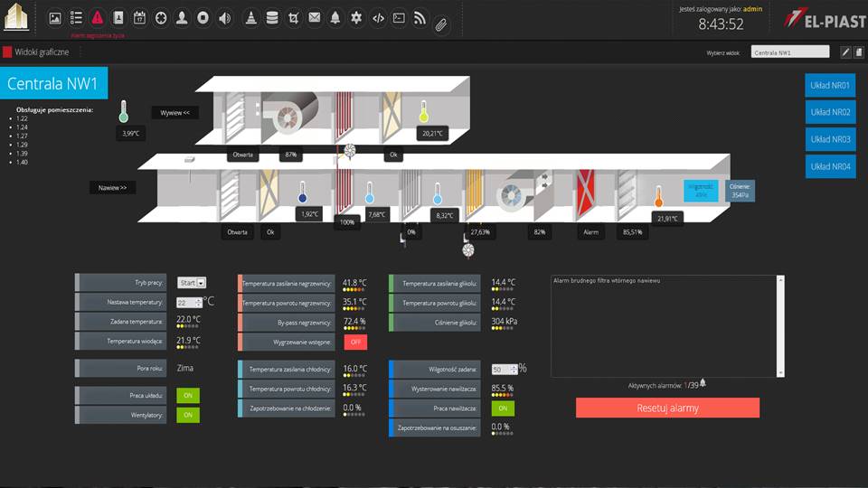
Task: Click the speaker sound icon
Action: click(x=225, y=17)
